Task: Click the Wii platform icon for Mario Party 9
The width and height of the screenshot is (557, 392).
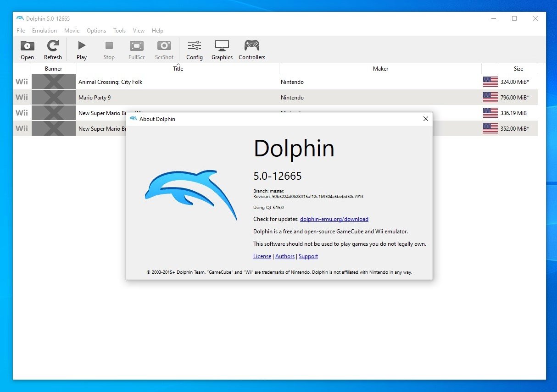Action: point(22,98)
